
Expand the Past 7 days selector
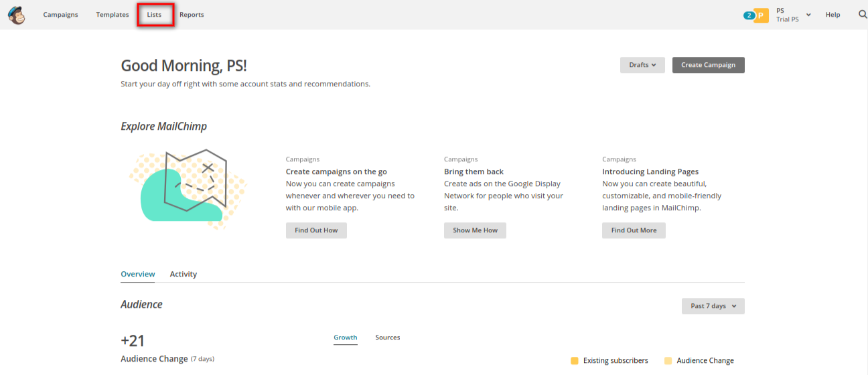pyautogui.click(x=713, y=306)
